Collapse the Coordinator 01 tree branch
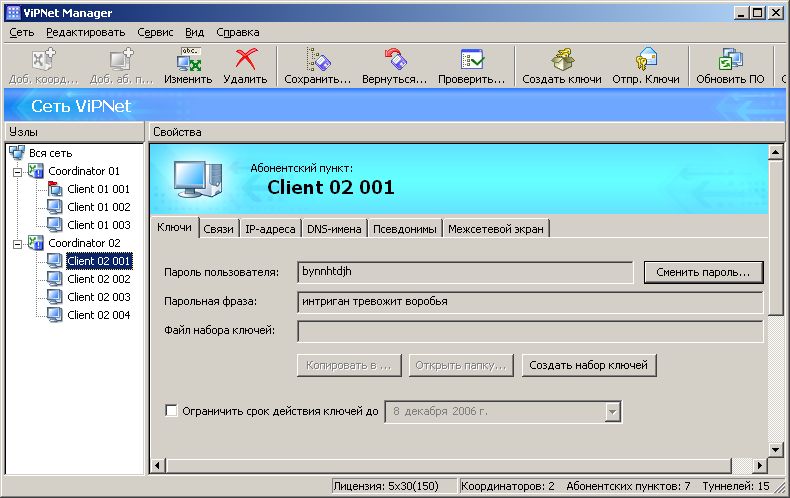Viewport: 790px width, 498px height. click(18, 172)
